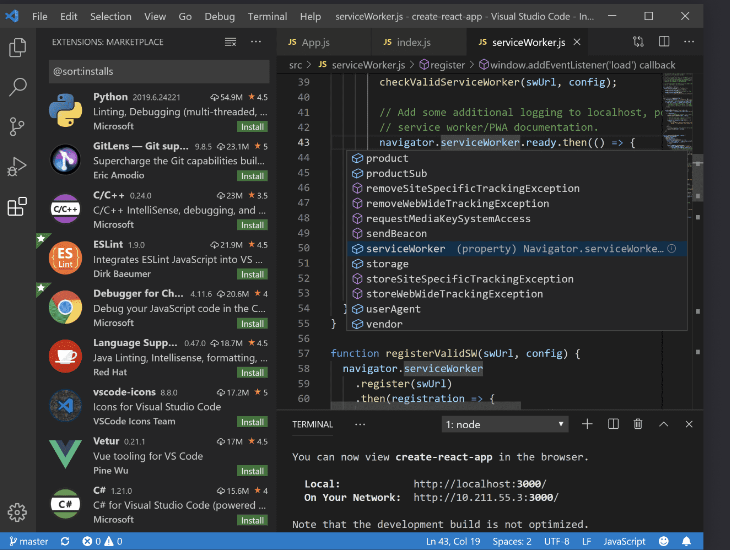Screen dimensions: 730x550
Task: Install the C# extension
Action: tap(252, 520)
